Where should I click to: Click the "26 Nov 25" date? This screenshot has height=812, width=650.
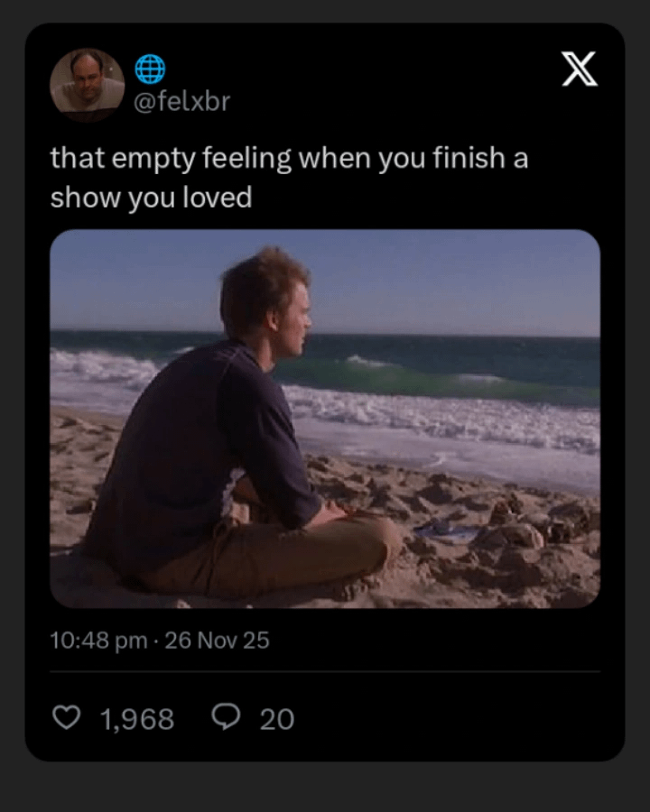217,641
